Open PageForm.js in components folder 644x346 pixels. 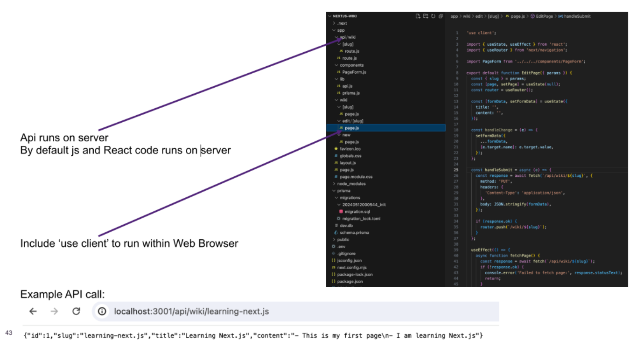click(354, 72)
